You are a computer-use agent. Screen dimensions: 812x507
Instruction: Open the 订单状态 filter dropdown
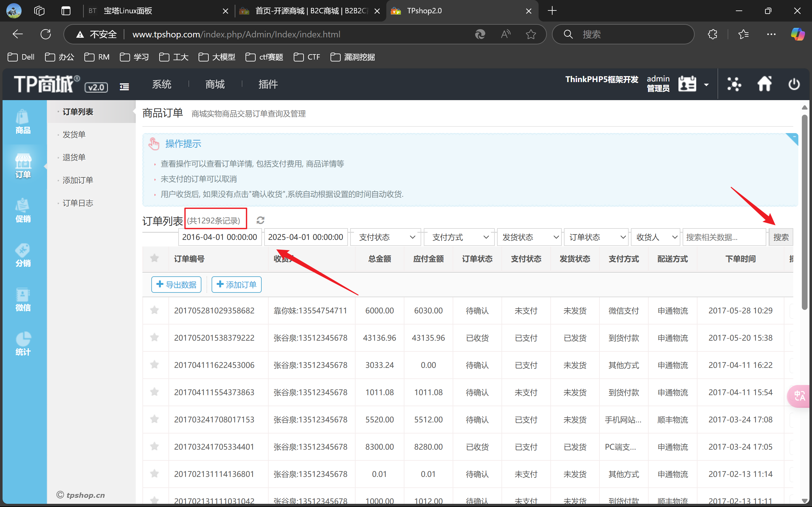[x=596, y=237]
